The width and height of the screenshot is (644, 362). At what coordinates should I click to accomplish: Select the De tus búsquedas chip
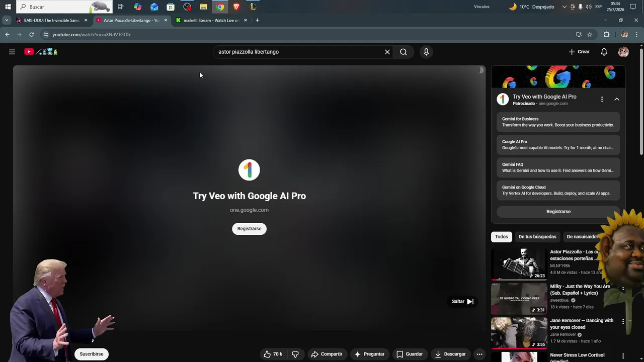(537, 237)
